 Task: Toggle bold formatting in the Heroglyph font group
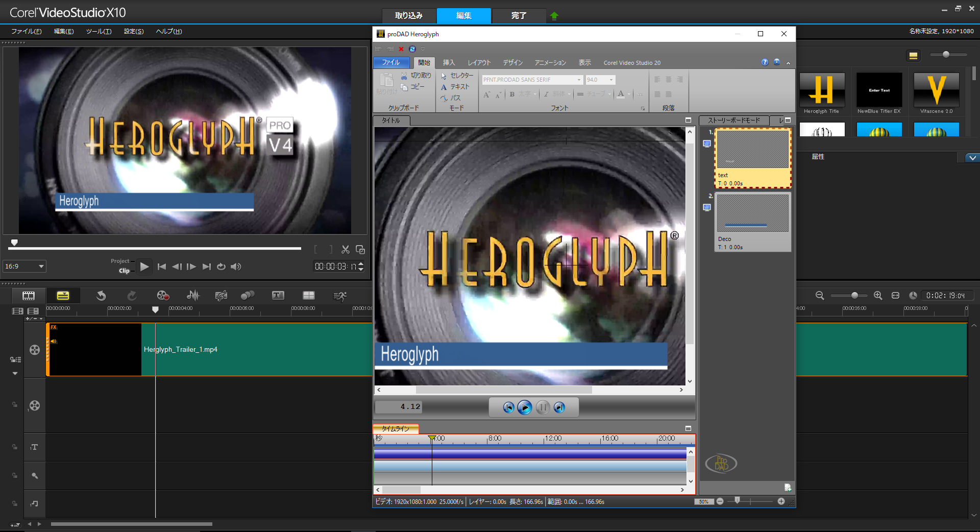(x=511, y=95)
